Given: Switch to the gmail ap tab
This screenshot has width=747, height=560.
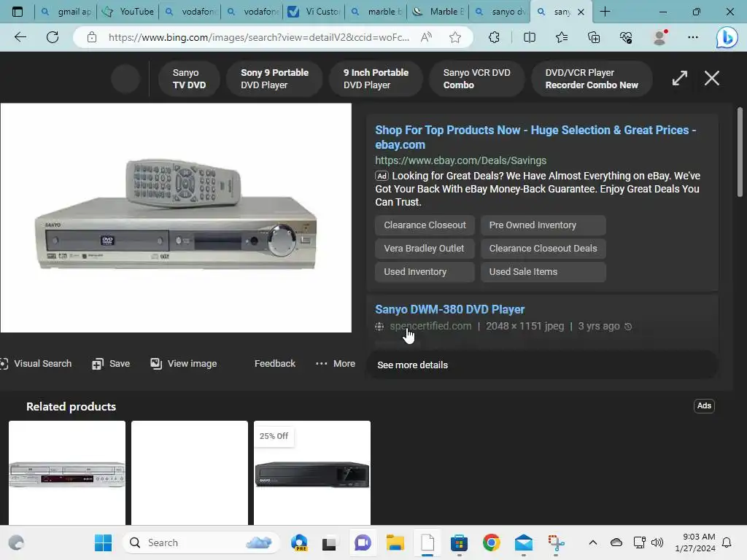Looking at the screenshot, I should pyautogui.click(x=66, y=12).
